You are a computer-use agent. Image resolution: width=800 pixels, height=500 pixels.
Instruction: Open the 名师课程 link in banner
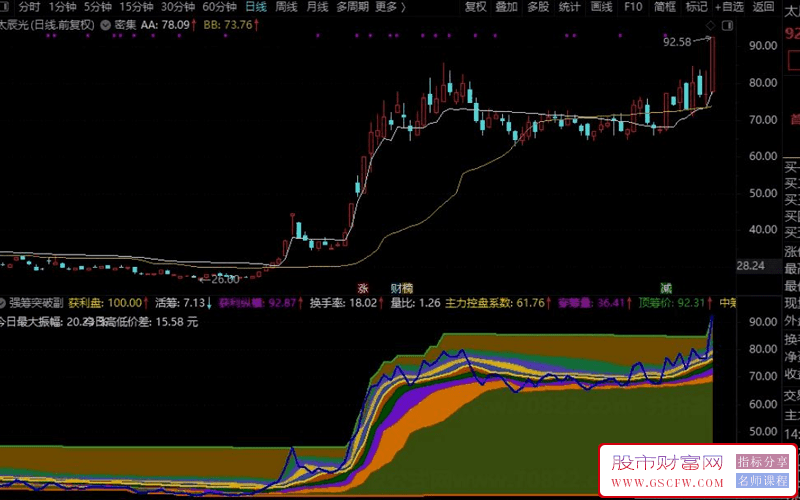762,481
